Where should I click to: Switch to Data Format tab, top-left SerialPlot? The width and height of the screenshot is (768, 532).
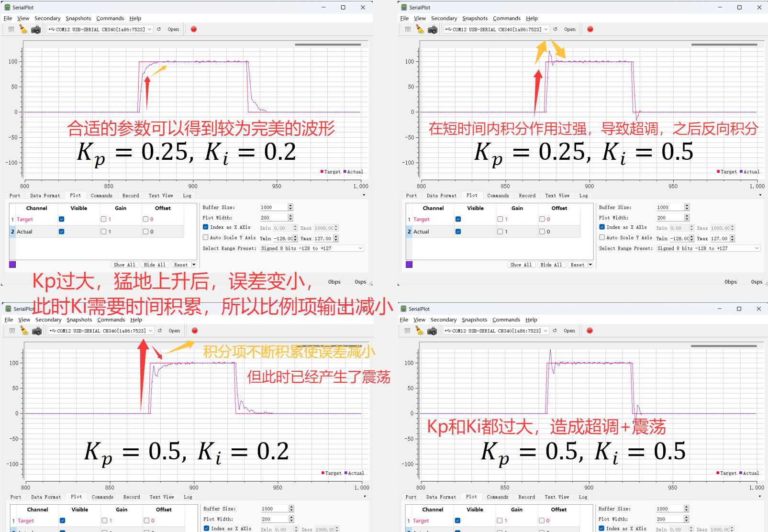pos(45,196)
